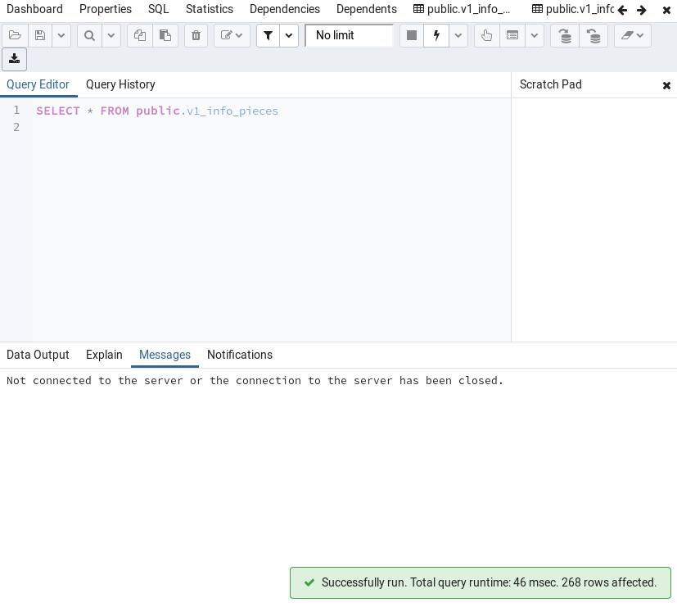Viewport: 677px width, 616px height.
Task: Click the Save file icon
Action: click(39, 35)
